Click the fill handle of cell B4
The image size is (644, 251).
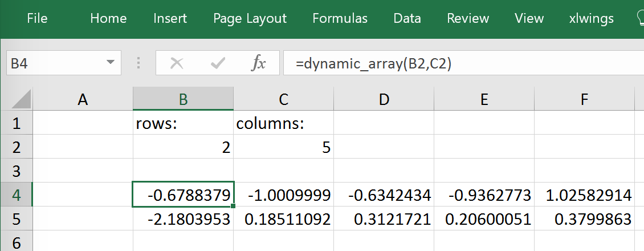(233, 206)
